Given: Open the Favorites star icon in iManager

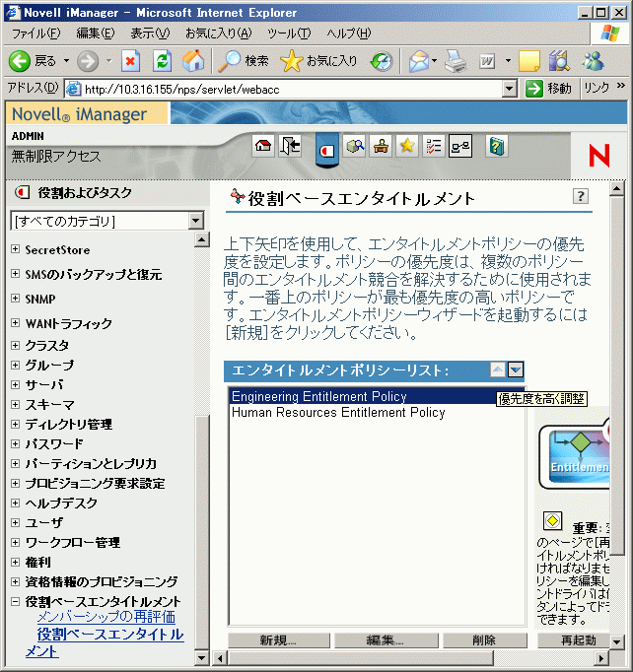Looking at the screenshot, I should (x=407, y=147).
